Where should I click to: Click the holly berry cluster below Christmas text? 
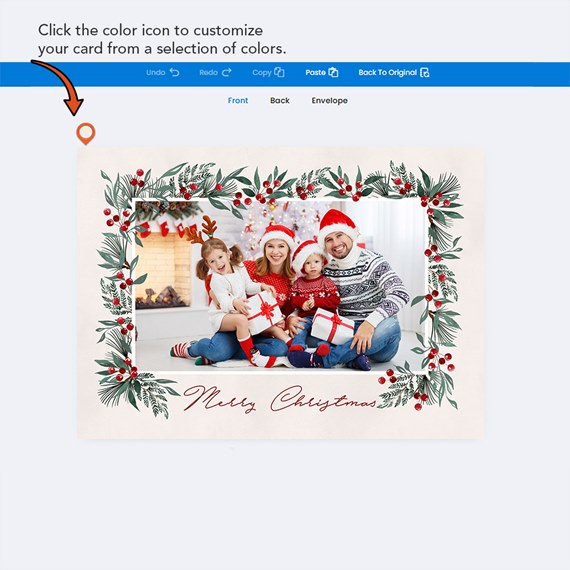[419, 400]
